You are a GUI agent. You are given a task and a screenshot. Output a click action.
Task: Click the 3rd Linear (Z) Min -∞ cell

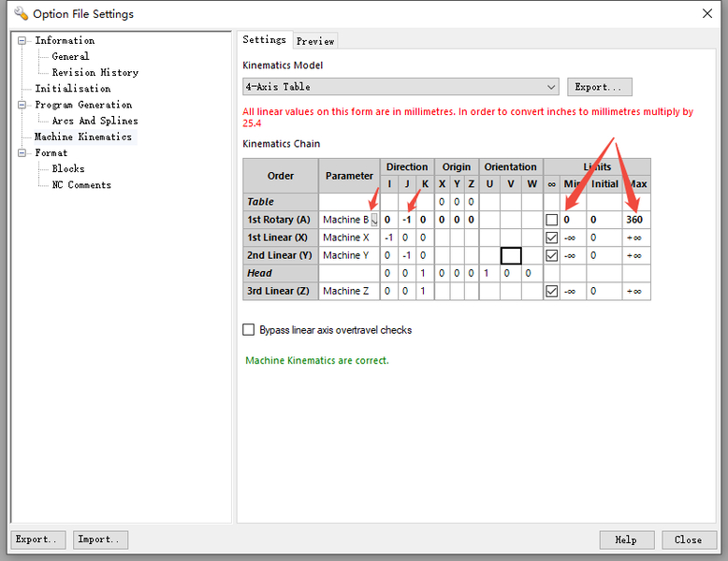click(x=573, y=292)
